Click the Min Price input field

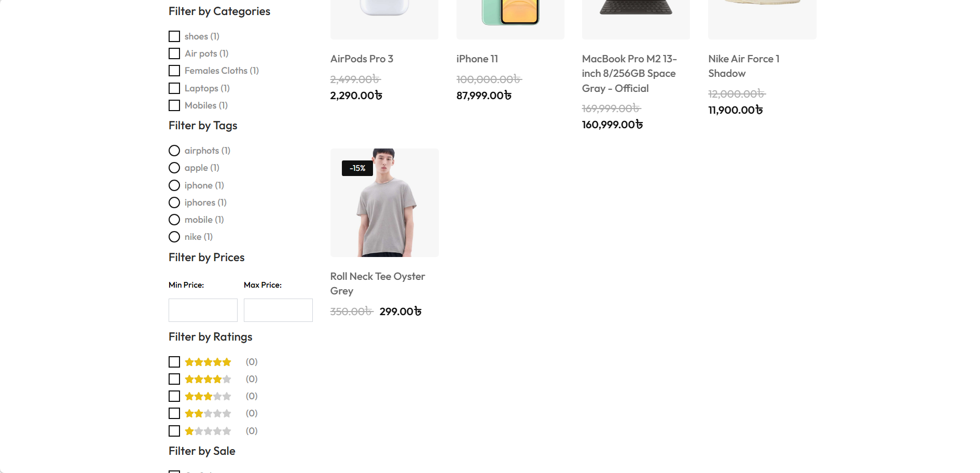[203, 310]
